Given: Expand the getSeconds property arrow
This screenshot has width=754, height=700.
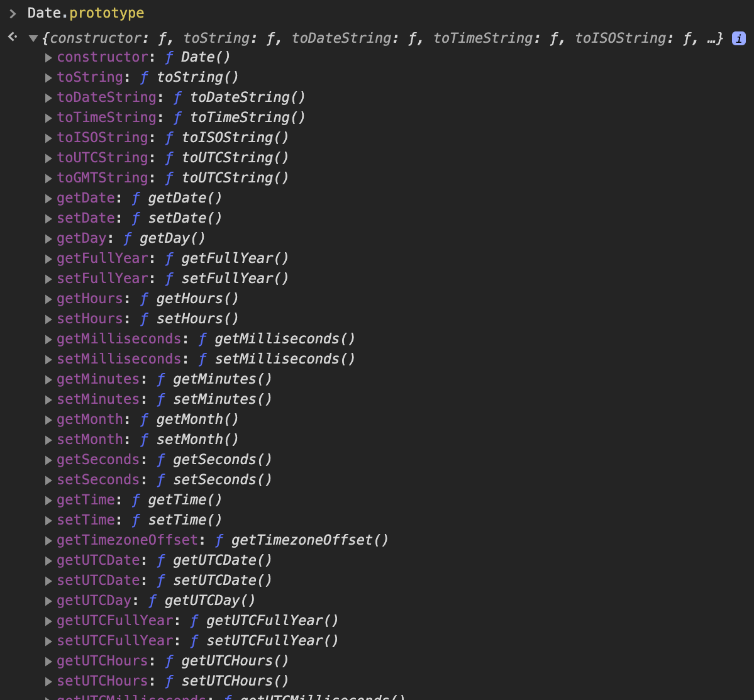Looking at the screenshot, I should pos(49,460).
